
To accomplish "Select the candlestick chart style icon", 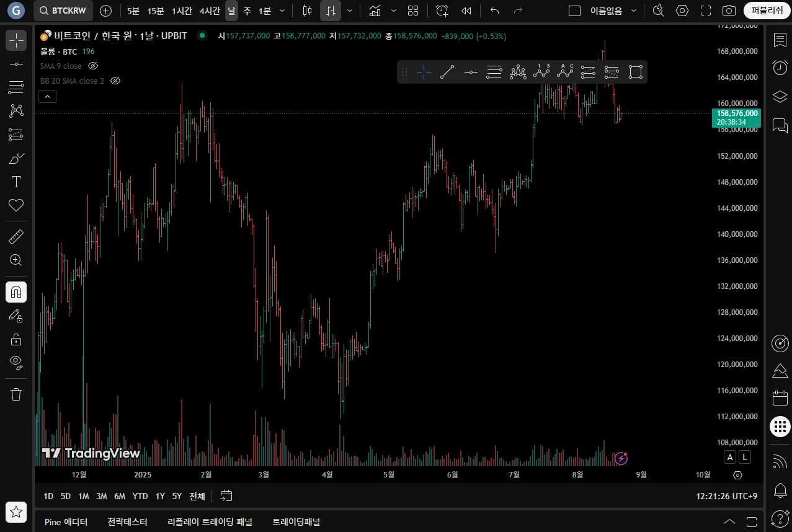I will pyautogui.click(x=307, y=11).
